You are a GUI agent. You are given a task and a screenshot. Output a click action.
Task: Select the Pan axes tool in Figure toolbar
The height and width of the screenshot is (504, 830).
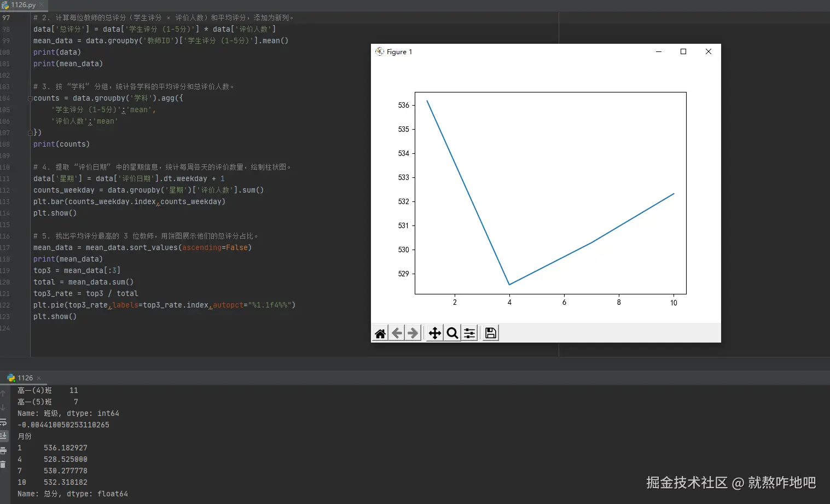pos(435,333)
